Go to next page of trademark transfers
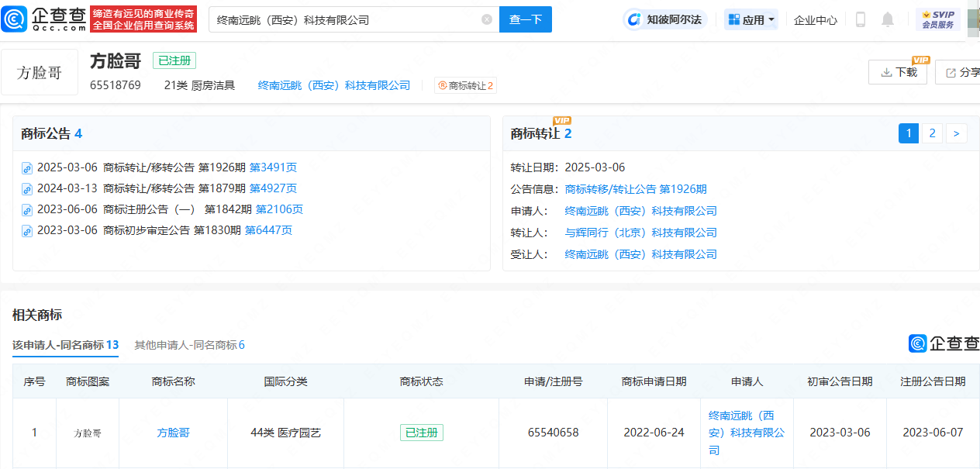980x469 pixels. (957, 133)
